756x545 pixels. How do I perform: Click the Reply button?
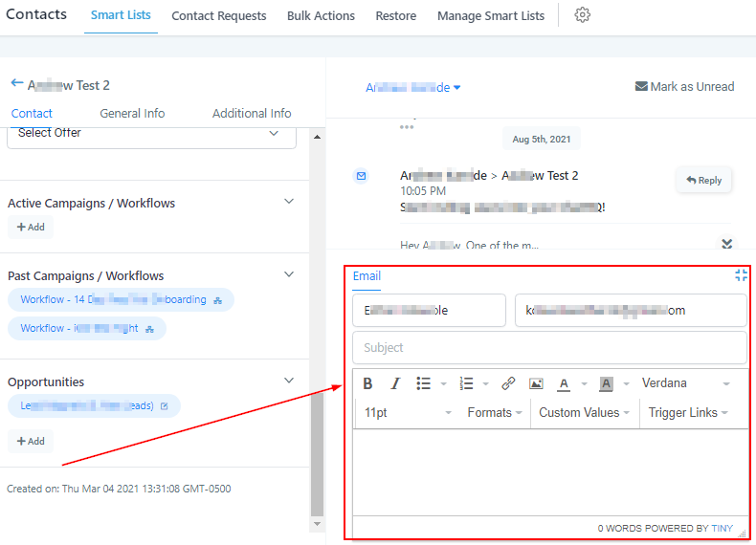703,180
